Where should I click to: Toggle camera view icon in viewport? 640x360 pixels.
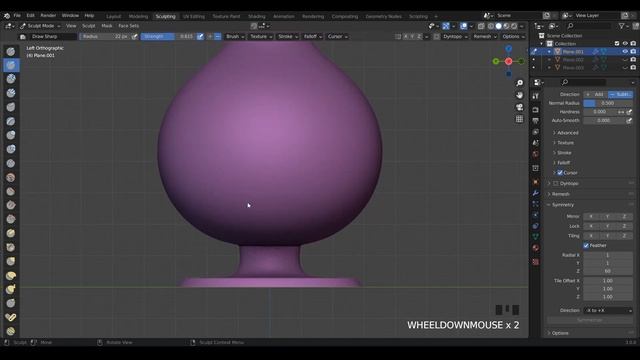tap(519, 107)
